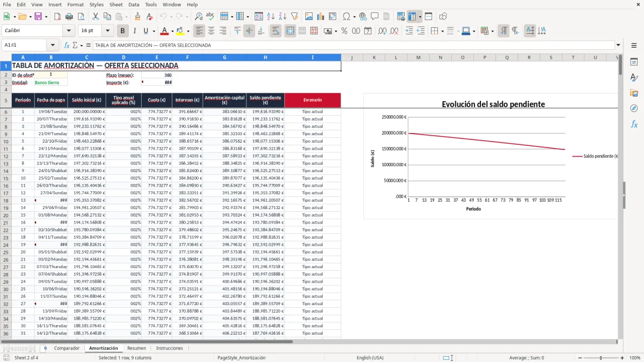Viewport: 644px width, 362px height.
Task: Expand the formula bar
Action: click(x=618, y=45)
